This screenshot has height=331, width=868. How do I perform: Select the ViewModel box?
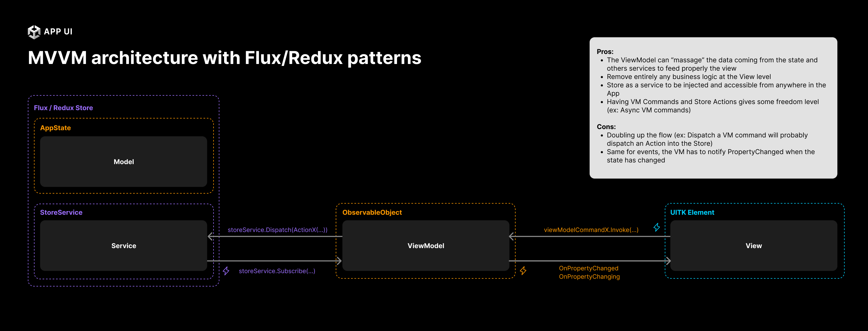coord(426,246)
